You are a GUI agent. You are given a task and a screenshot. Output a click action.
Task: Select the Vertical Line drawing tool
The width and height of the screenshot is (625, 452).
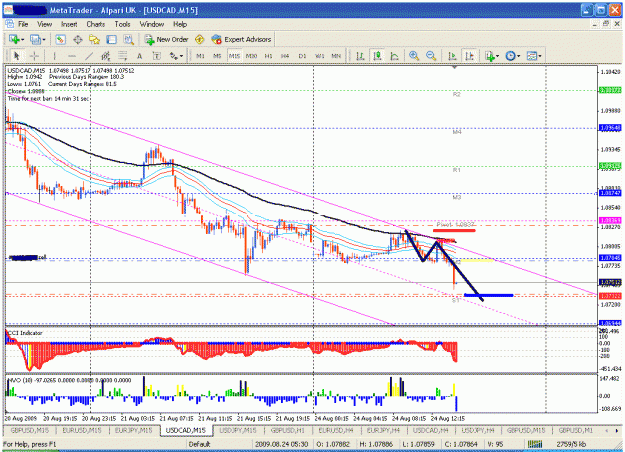55,56
